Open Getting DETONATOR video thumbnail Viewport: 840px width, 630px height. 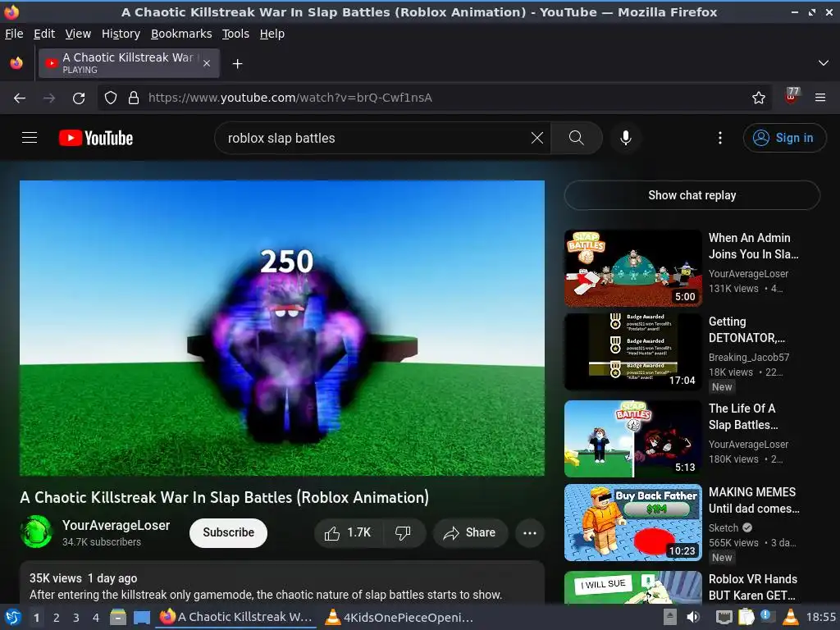click(x=633, y=352)
